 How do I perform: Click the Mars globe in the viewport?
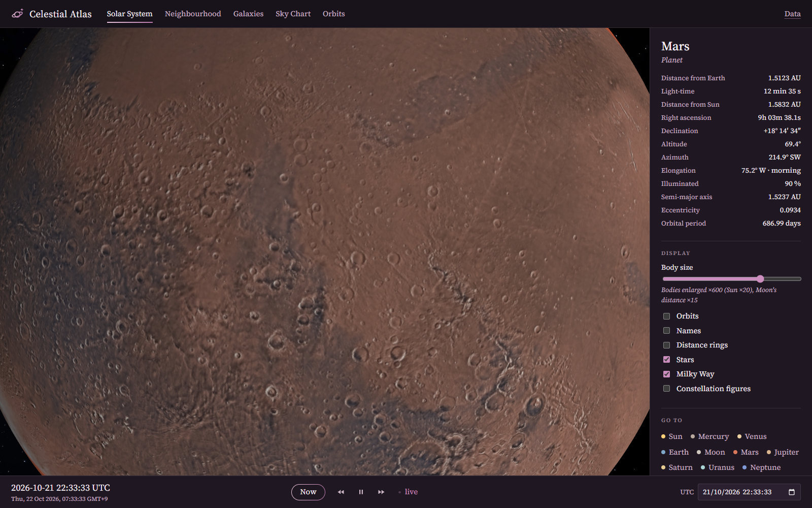[325, 251]
